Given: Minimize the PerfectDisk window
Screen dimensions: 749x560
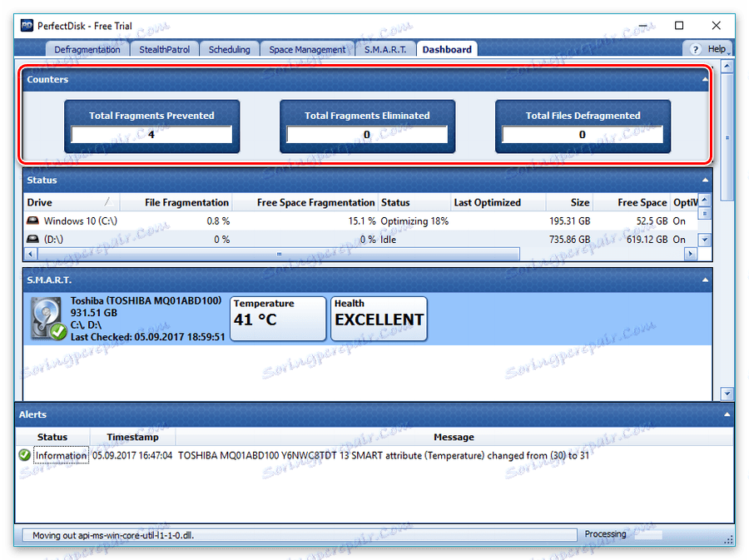Looking at the screenshot, I should coord(643,25).
